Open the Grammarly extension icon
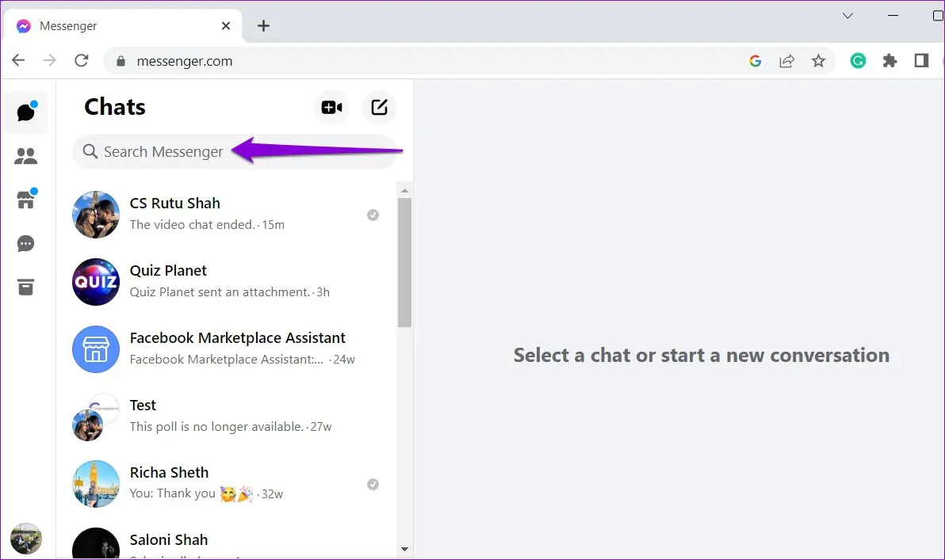Image resolution: width=945 pixels, height=560 pixels. point(858,60)
